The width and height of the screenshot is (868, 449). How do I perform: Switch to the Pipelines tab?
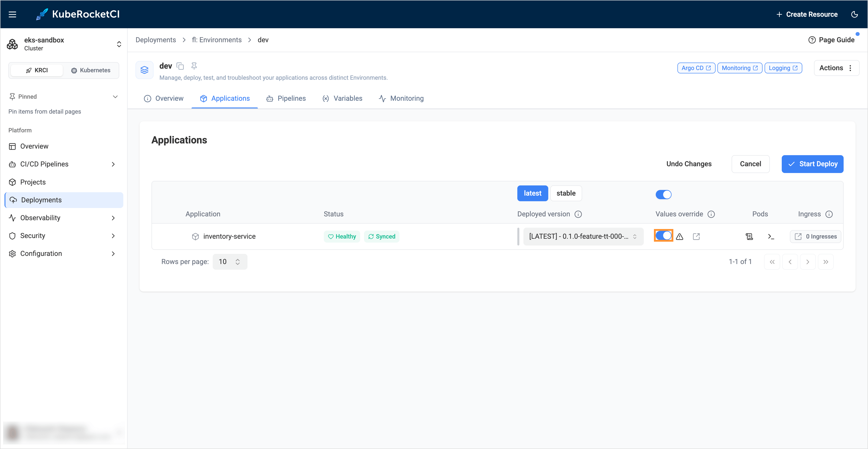[286, 98]
